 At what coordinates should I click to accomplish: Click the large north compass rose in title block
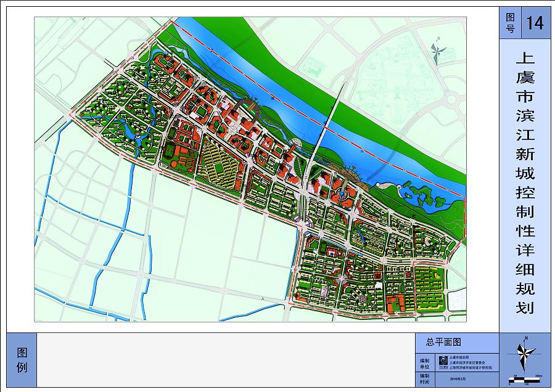525,354
